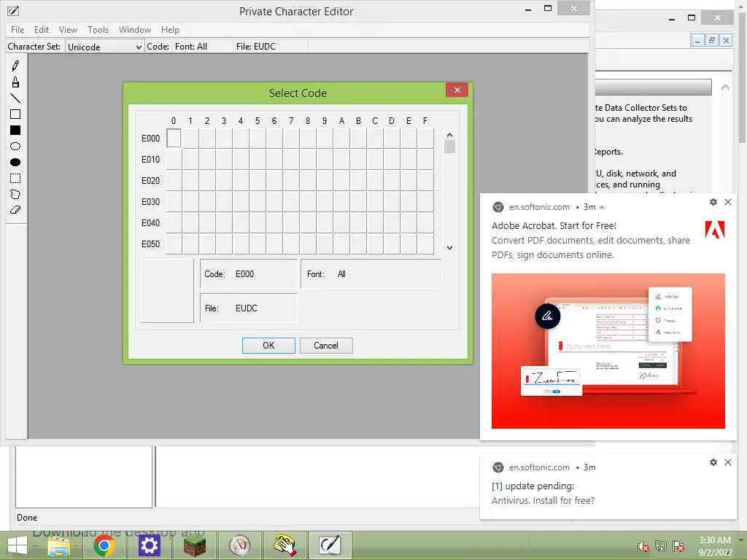Select the Freeform Selection tool
The height and width of the screenshot is (560, 747).
click(x=15, y=194)
